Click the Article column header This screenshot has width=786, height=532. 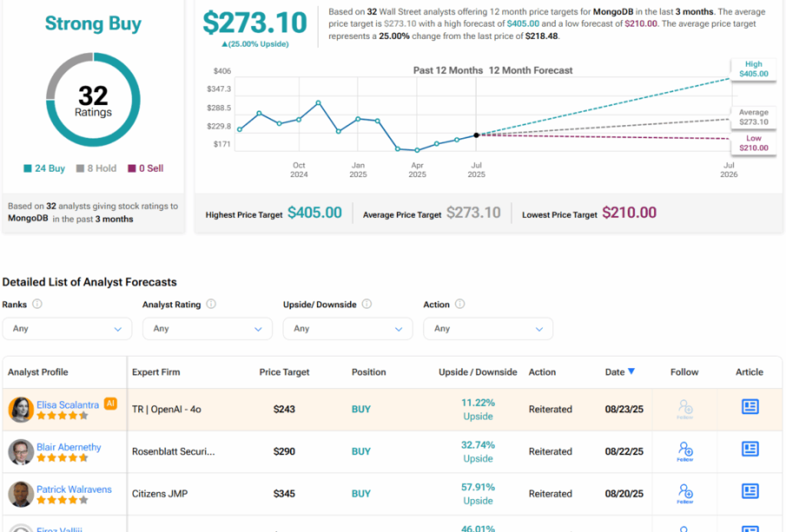(750, 372)
